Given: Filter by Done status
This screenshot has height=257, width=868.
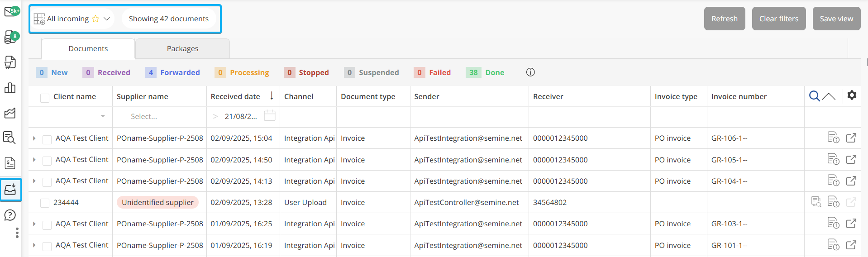Looking at the screenshot, I should pos(485,72).
